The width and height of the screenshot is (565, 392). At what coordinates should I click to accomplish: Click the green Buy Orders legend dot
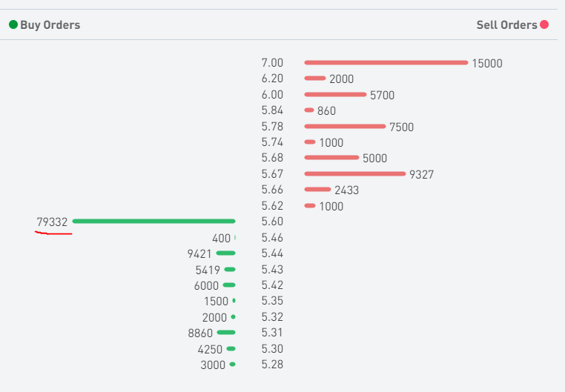tap(13, 25)
